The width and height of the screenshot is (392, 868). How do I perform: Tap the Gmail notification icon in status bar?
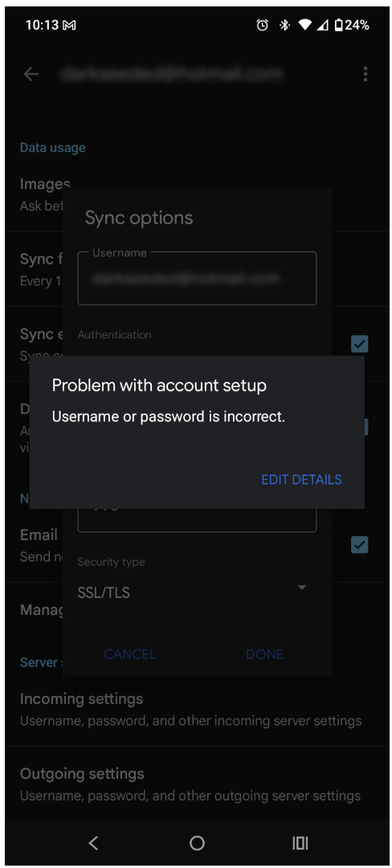pos(70,26)
